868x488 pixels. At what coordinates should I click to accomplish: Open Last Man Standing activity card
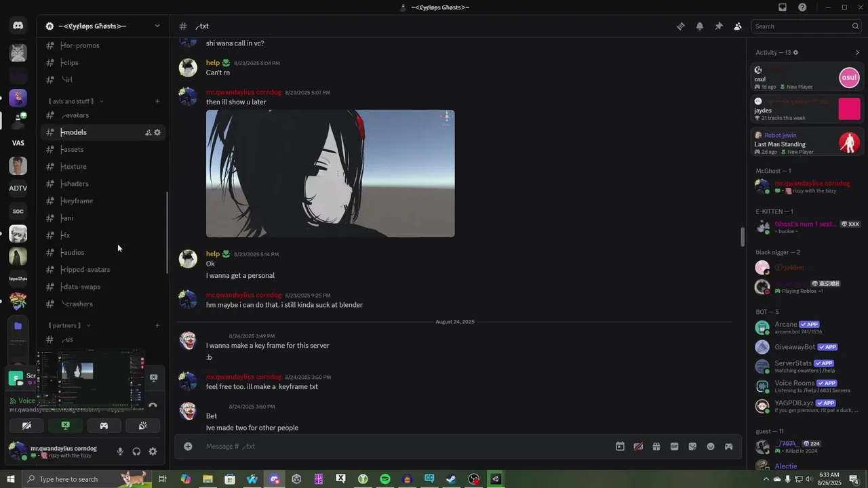tap(807, 142)
